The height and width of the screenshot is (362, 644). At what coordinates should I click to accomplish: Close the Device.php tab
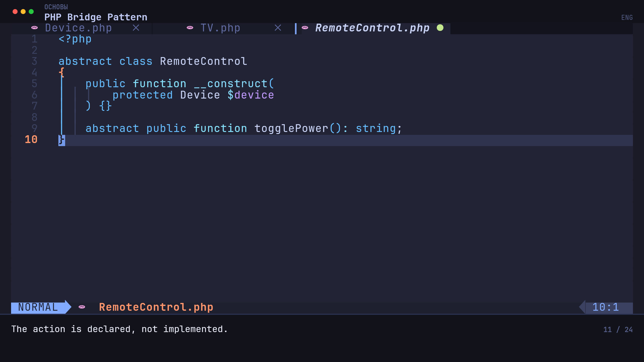pyautogui.click(x=136, y=28)
